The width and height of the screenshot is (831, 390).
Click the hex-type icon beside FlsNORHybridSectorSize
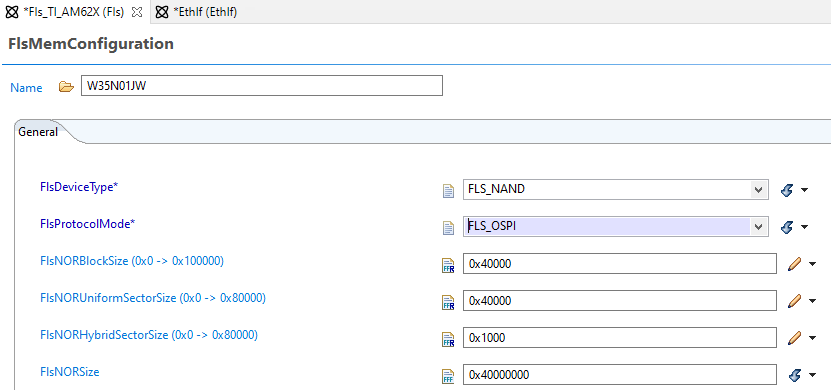tap(448, 340)
